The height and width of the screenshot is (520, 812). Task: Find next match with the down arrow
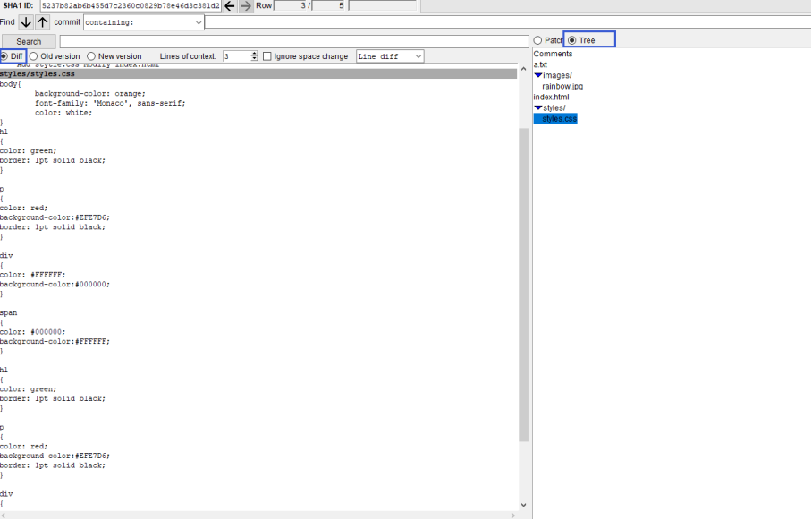tap(26, 22)
